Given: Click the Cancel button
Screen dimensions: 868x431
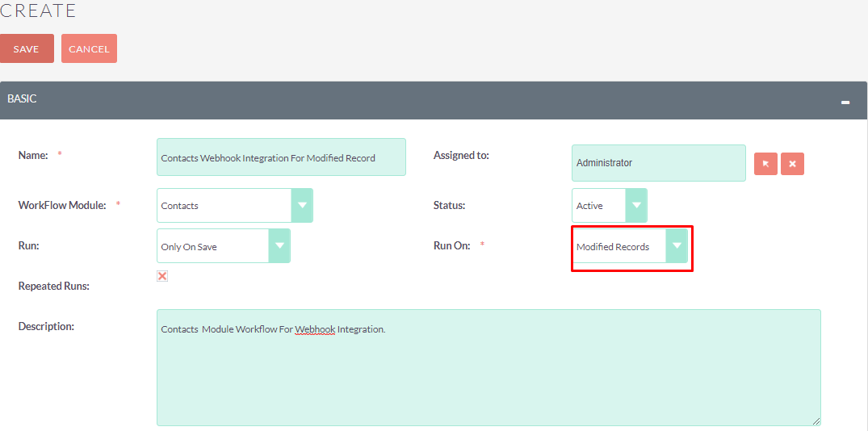Looking at the screenshot, I should point(89,48).
